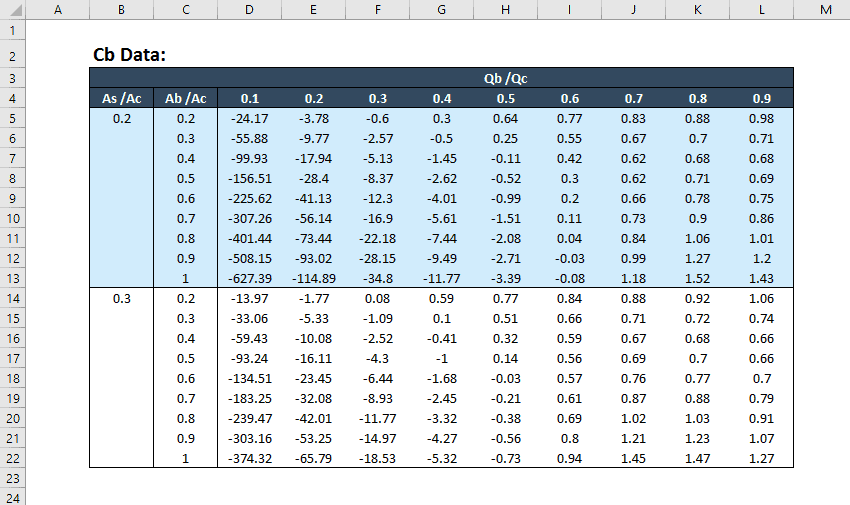
Task: Select cell with value -0.03 in row 12
Action: coord(569,258)
